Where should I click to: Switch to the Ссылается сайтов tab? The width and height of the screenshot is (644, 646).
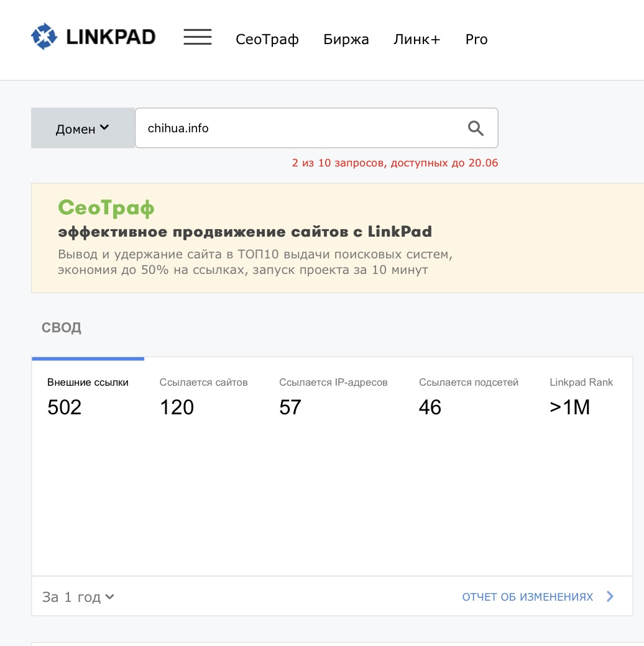(x=204, y=396)
